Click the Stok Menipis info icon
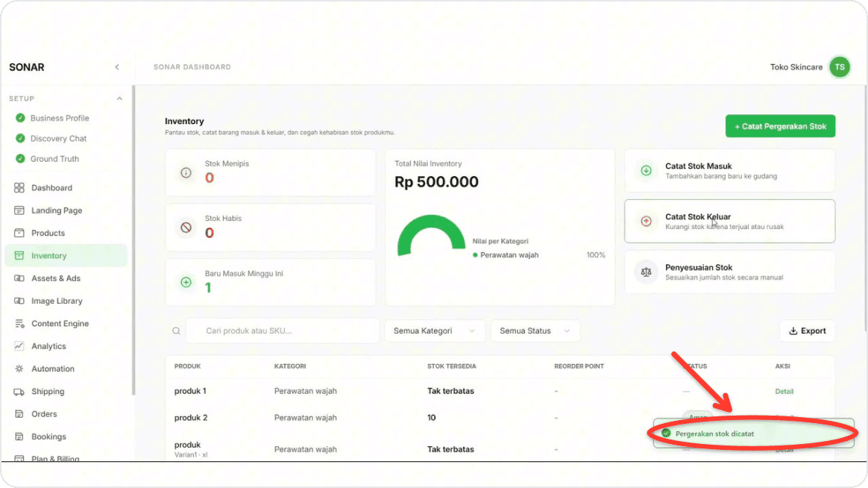 click(x=186, y=173)
